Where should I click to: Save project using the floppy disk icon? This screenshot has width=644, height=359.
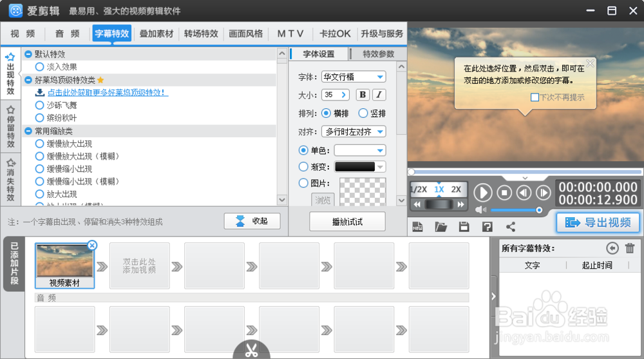pos(464,227)
